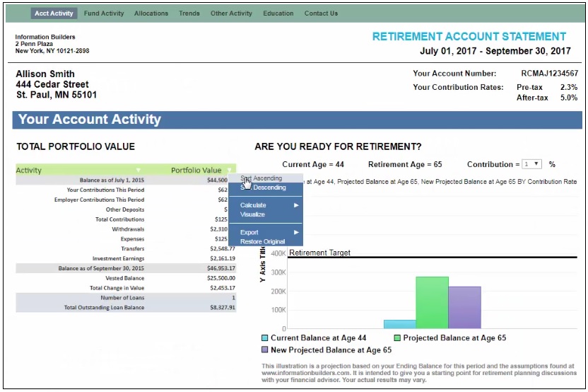The height and width of the screenshot is (392, 588).
Task: Click the $46,953.17 portfolio value
Action: (221, 268)
